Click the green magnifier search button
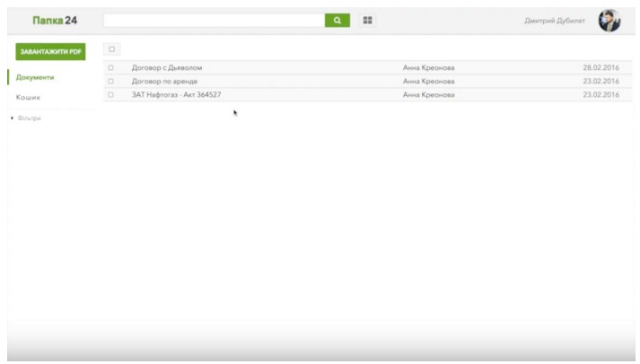Image resolution: width=640 pixels, height=364 pixels. [337, 20]
